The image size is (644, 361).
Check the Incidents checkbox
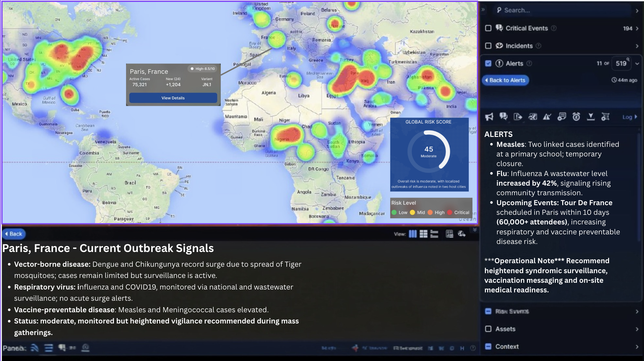pos(488,46)
